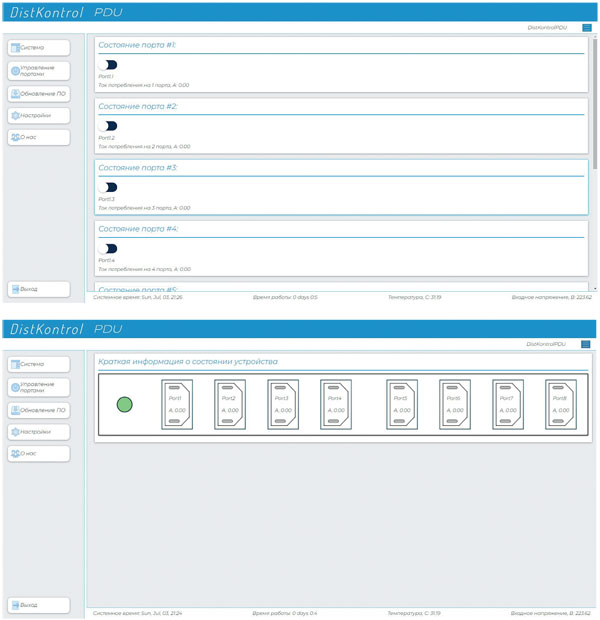Select heading Состояние порта #1
This screenshot has width=600, height=620.
tap(137, 45)
